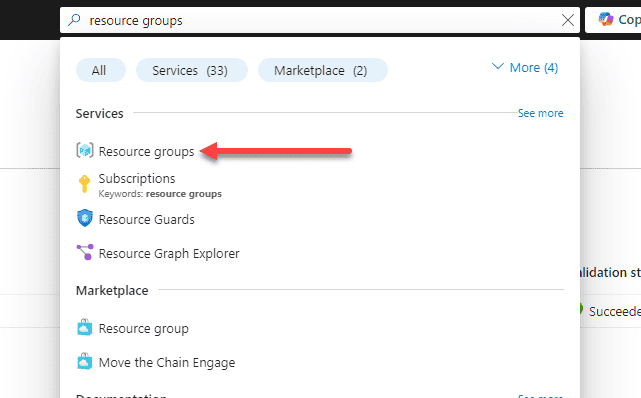Open Resource groups service

pyautogui.click(x=146, y=151)
